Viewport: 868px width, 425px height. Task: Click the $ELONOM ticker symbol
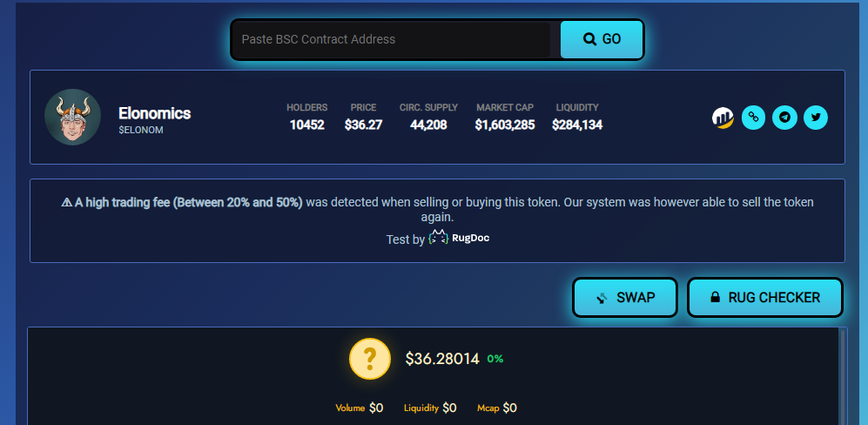click(141, 131)
